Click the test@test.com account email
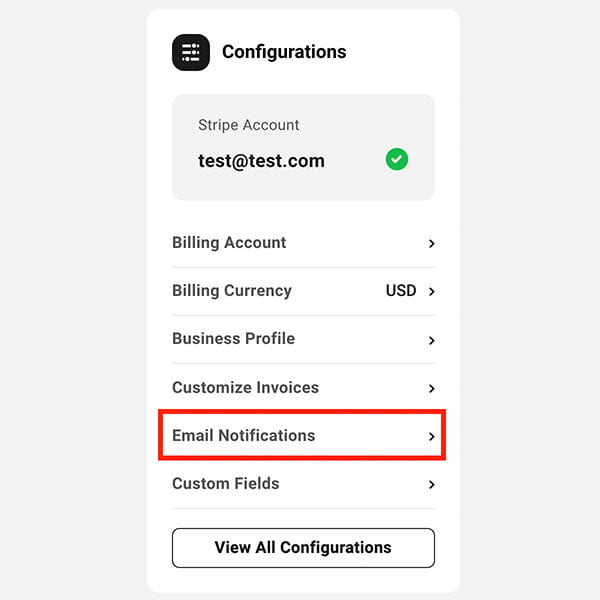This screenshot has width=600, height=600. coord(261,160)
